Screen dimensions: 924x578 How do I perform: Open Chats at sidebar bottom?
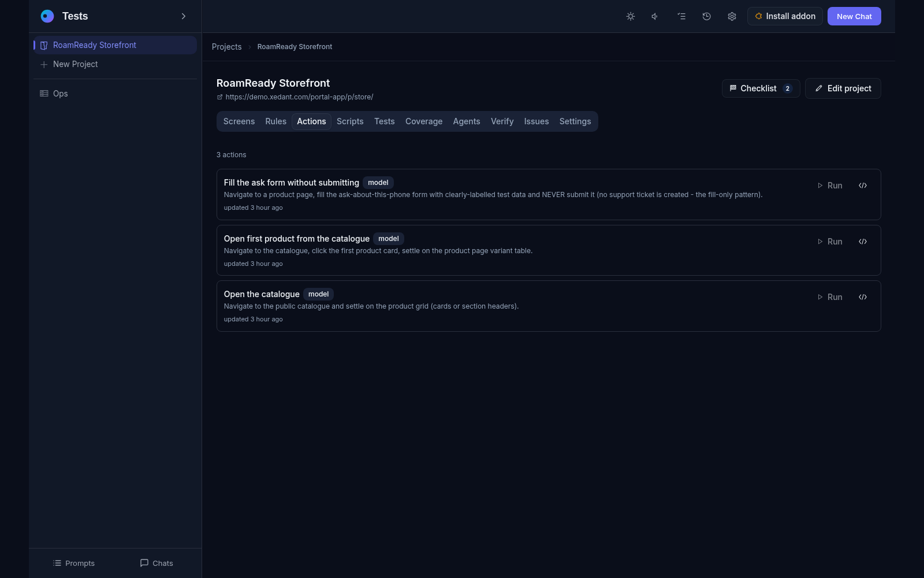(x=157, y=563)
